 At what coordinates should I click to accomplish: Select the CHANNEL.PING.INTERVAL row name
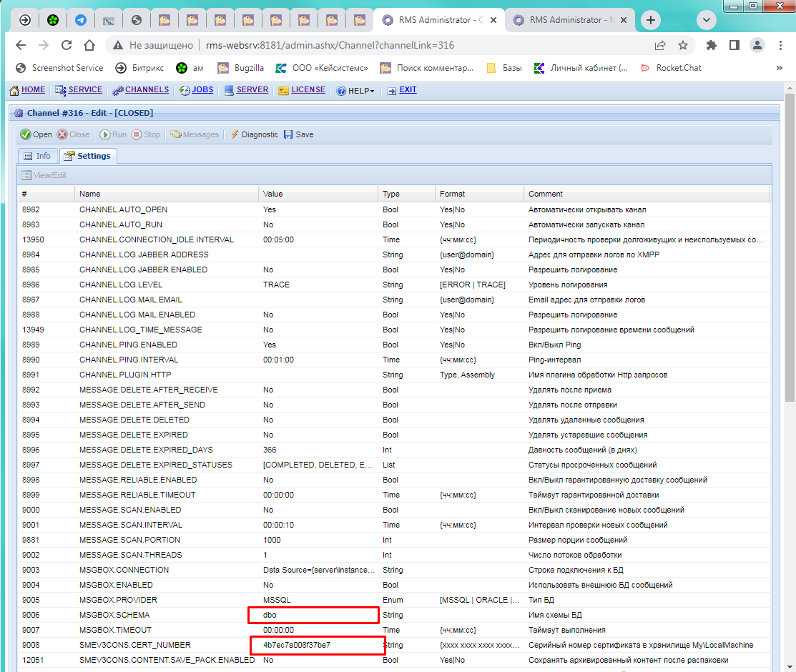click(129, 360)
